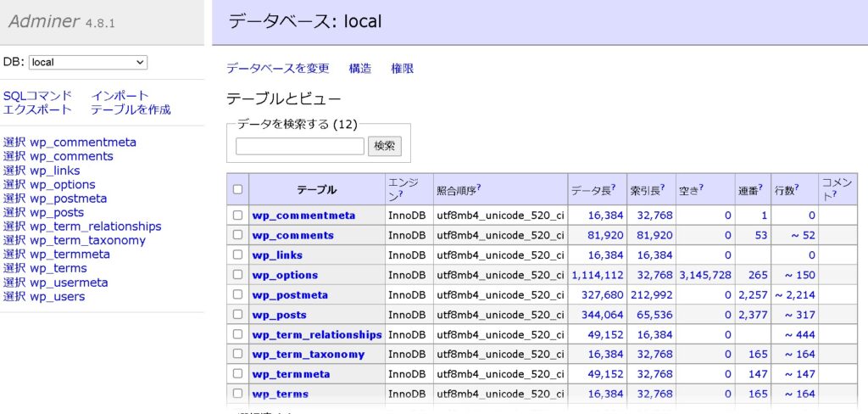
Task: Go to the 権限 page
Action: 402,69
